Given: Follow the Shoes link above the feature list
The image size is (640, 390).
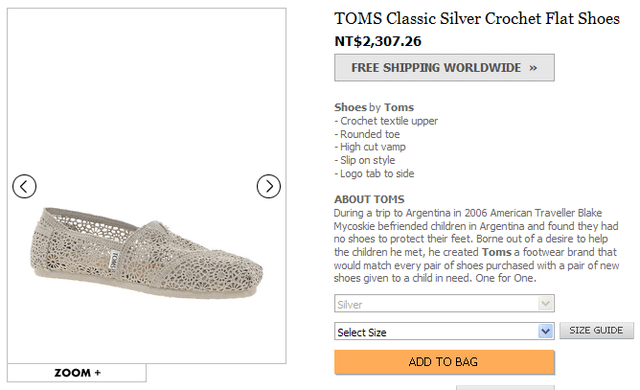Looking at the screenshot, I should point(351,107).
